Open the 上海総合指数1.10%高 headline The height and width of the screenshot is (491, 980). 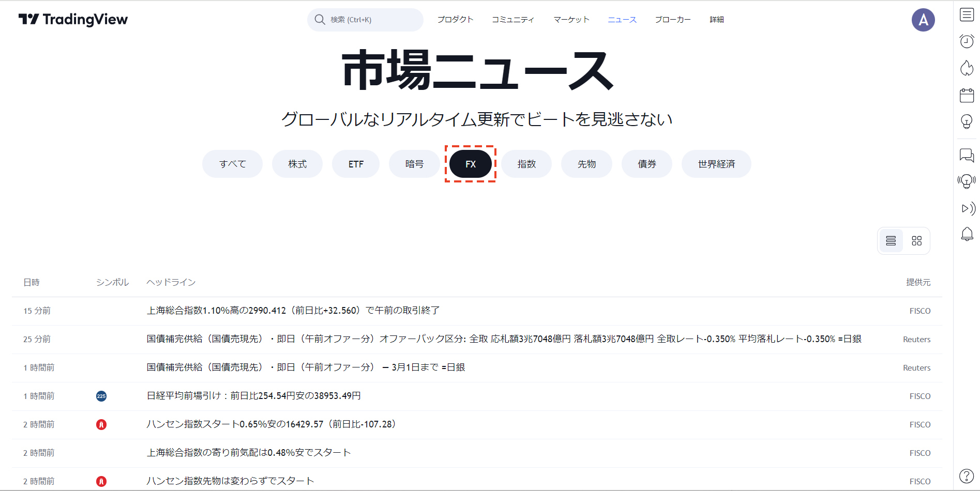(x=293, y=311)
